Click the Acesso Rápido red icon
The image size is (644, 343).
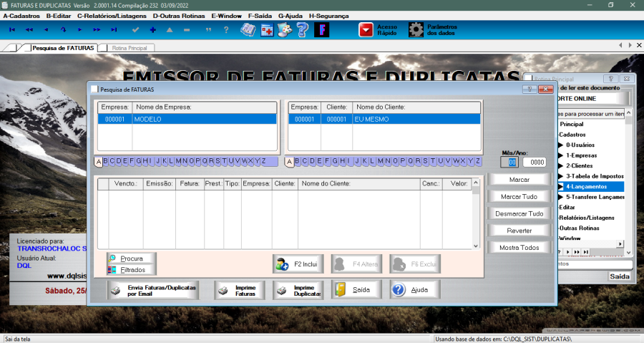366,30
